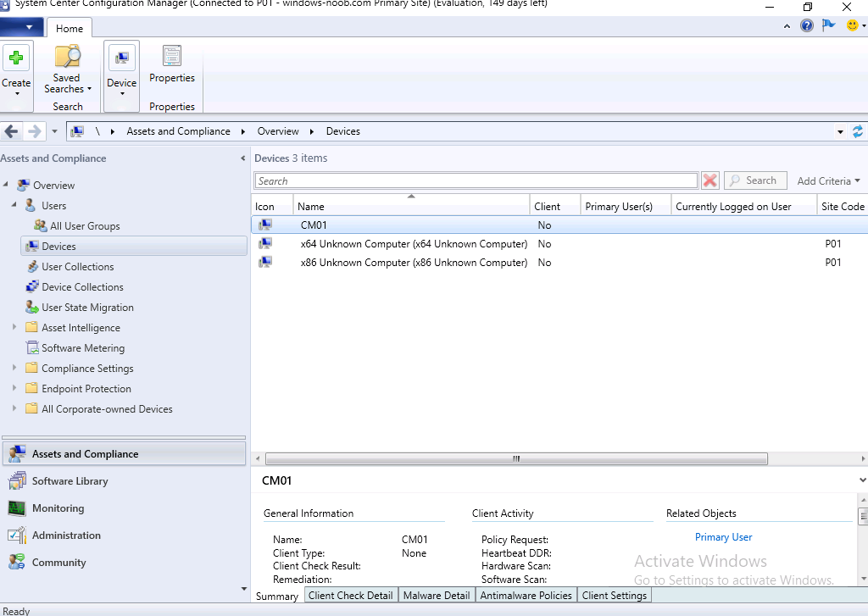Switch to the Malware Detail tab

click(x=437, y=596)
